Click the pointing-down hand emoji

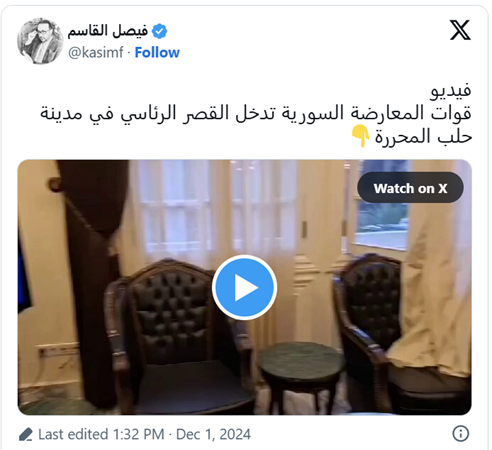[360, 136]
